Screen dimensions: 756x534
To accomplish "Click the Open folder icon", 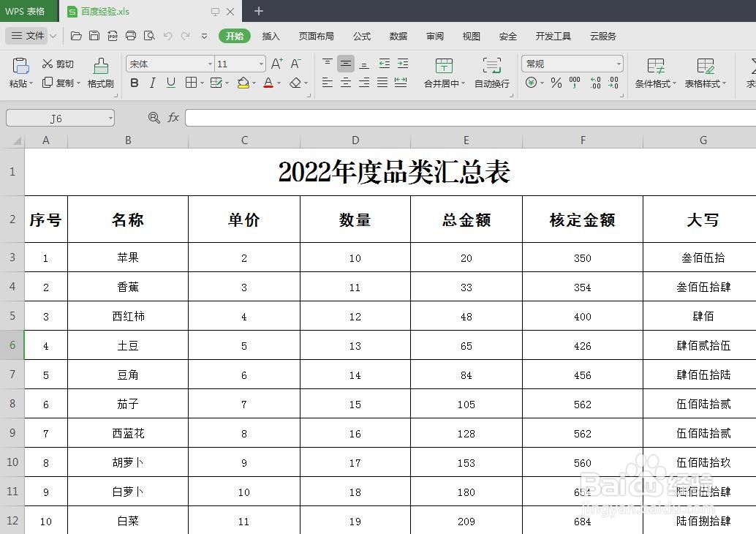I will (76, 36).
